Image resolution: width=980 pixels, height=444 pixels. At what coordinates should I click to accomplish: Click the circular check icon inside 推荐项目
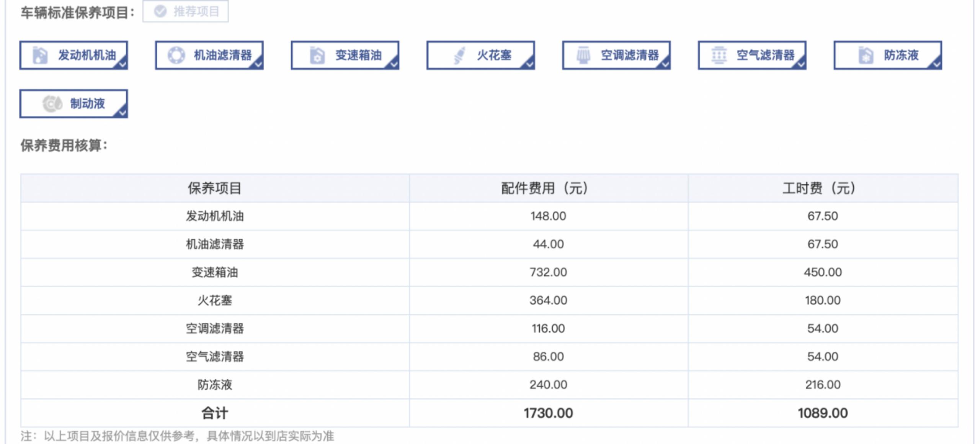tap(160, 11)
